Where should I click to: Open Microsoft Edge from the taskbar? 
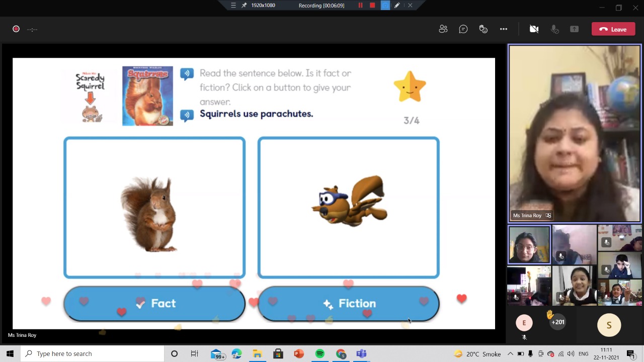[236, 354]
